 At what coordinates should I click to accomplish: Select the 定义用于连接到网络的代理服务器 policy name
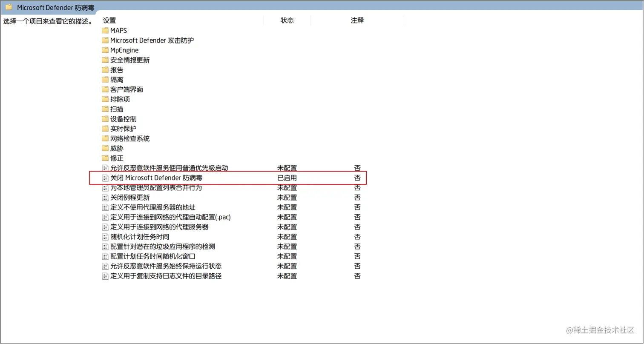pyautogui.click(x=159, y=227)
